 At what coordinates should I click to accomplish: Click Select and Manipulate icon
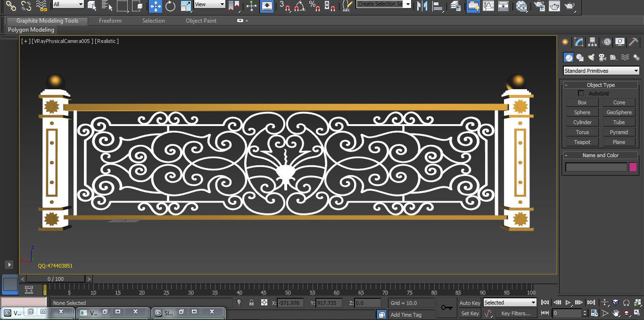click(252, 6)
